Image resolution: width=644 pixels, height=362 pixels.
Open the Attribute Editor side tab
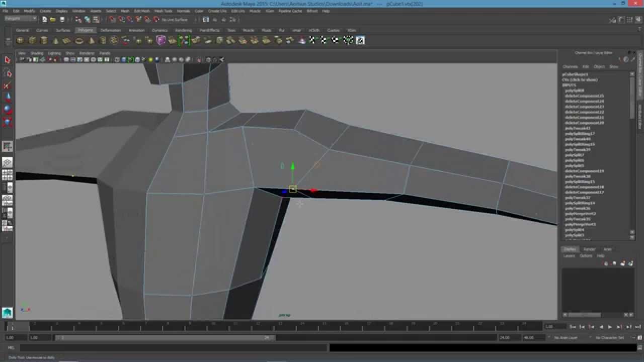click(640, 116)
